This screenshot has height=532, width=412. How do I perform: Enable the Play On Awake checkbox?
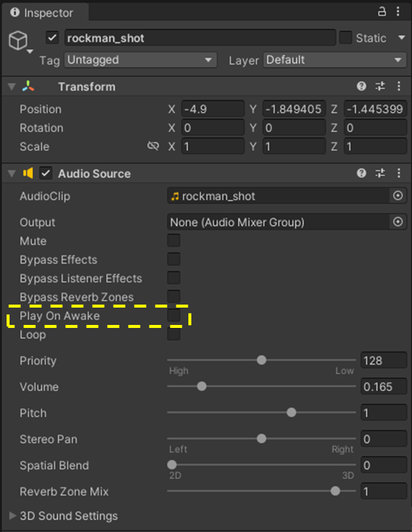point(173,315)
